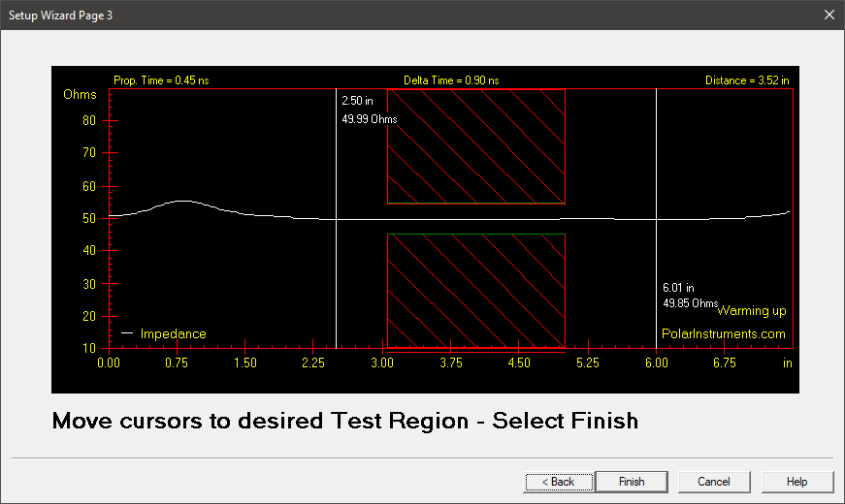The height and width of the screenshot is (504, 845).
Task: Click the 0.75 x-axis tick label
Action: pyautogui.click(x=177, y=362)
